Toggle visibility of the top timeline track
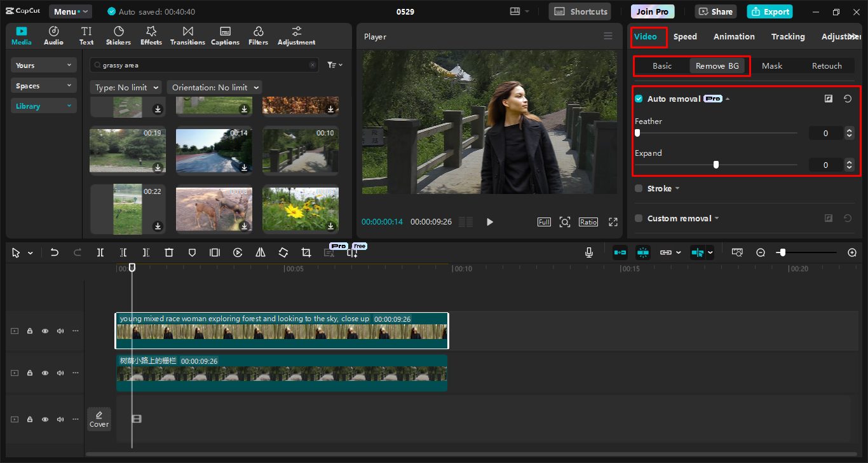Viewport: 868px width, 463px height. pyautogui.click(x=44, y=331)
